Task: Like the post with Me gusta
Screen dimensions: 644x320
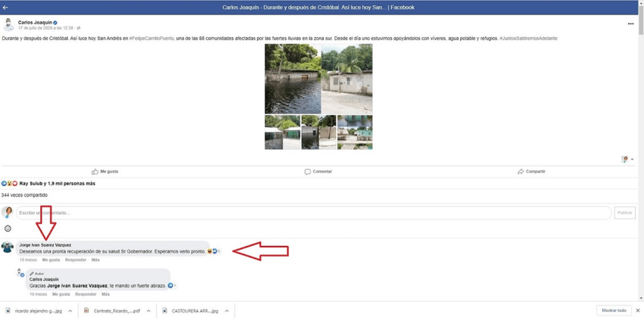Action: point(104,172)
